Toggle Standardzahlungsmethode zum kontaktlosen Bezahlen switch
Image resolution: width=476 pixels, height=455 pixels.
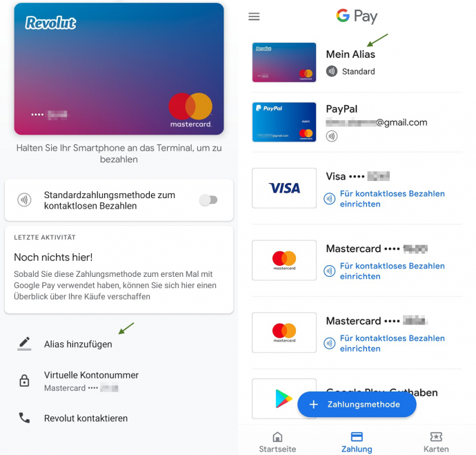pos(208,200)
